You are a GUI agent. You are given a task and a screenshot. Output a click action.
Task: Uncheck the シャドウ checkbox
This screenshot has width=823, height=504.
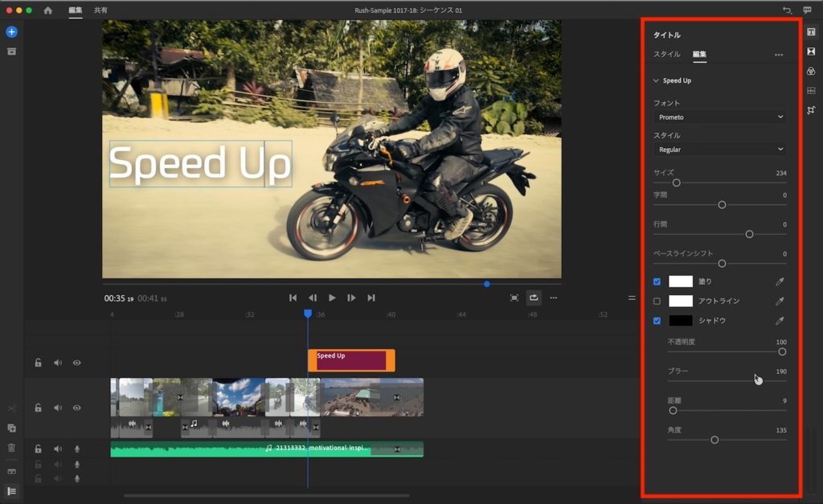pyautogui.click(x=657, y=321)
